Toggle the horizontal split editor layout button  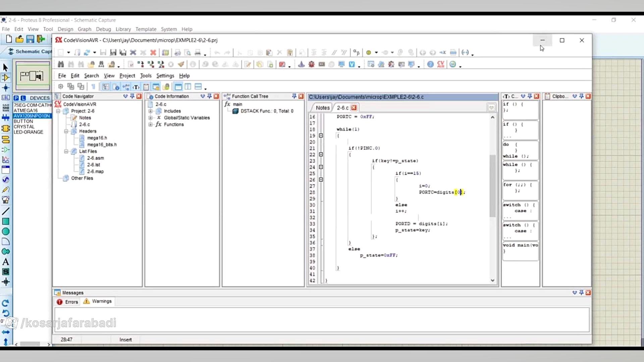[x=198, y=87]
